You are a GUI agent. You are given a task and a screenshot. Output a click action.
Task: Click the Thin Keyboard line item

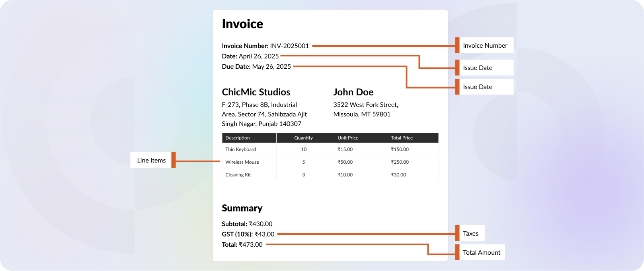241,149
